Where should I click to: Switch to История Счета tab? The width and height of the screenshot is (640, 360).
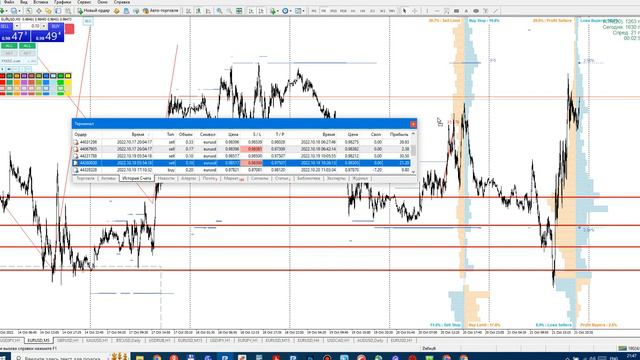137,178
